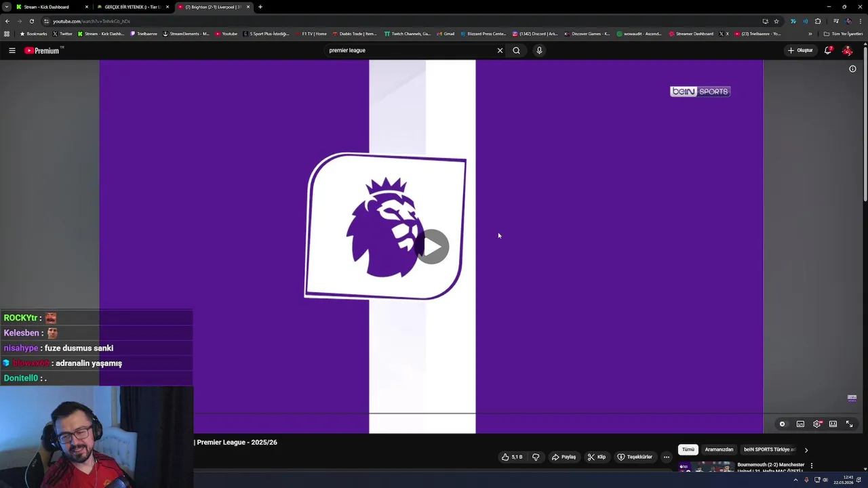The image size is (868, 488).
Task: Open the Gmail bookmark
Action: 446,34
